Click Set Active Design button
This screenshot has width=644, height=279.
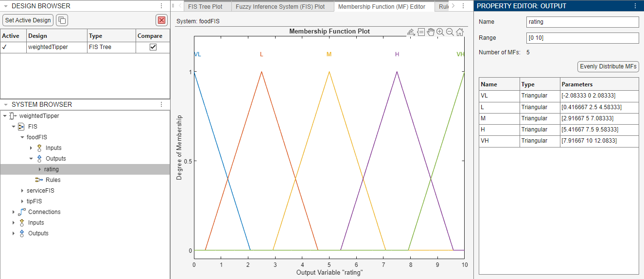(x=28, y=20)
